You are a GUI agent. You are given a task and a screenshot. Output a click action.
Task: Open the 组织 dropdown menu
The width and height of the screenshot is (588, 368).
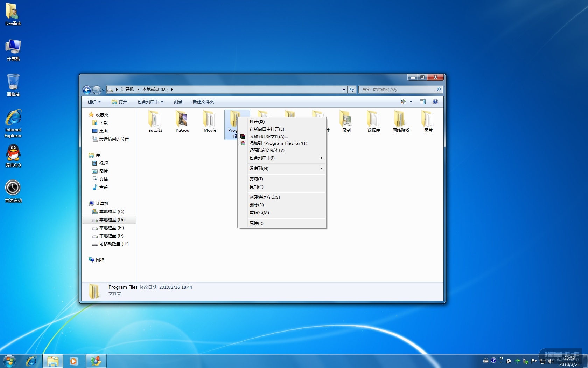pyautogui.click(x=94, y=102)
